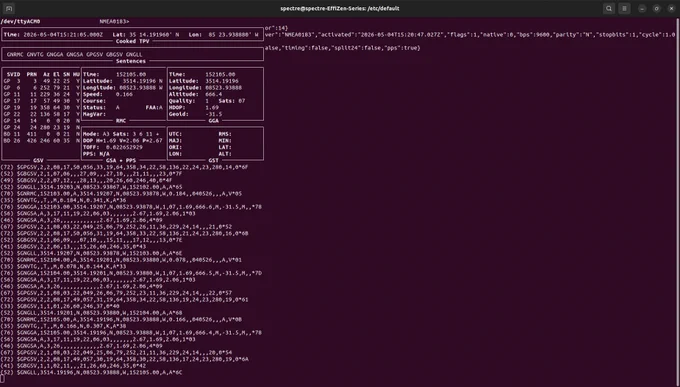The image size is (680, 387).
Task: Click the Sentences box label
Action: (x=132, y=61)
